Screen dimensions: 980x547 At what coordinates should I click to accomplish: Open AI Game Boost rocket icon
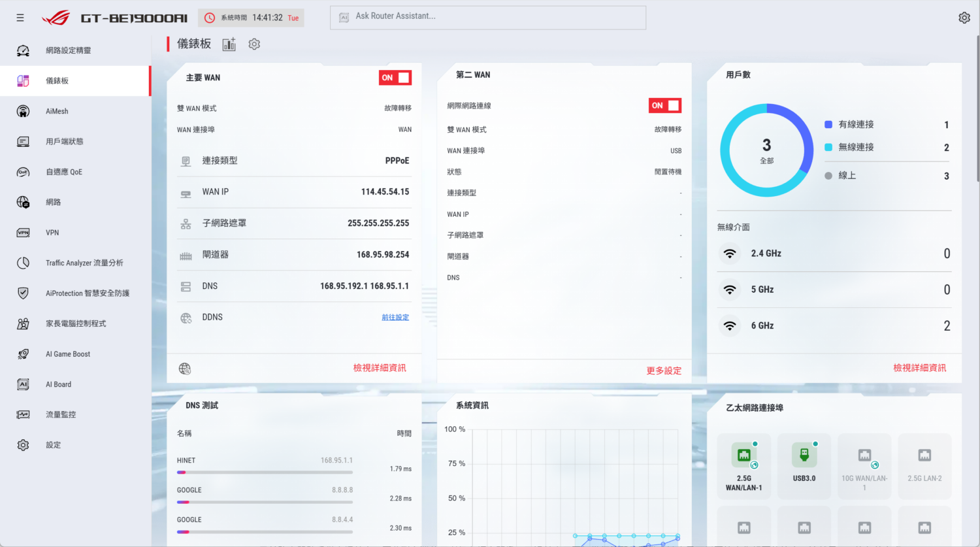pos(23,354)
